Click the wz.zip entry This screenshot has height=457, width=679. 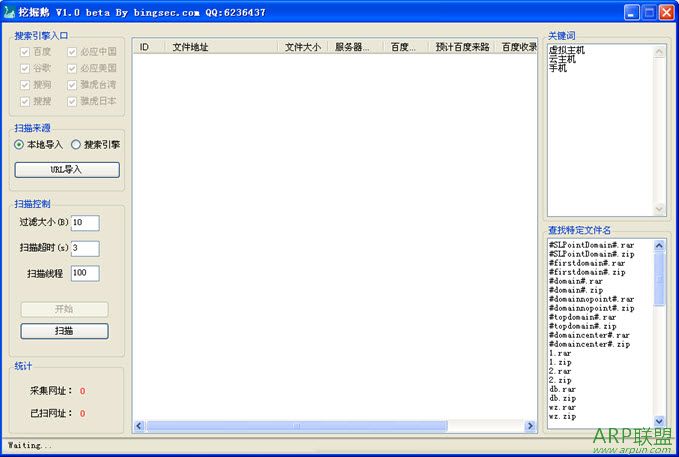pyautogui.click(x=563, y=417)
